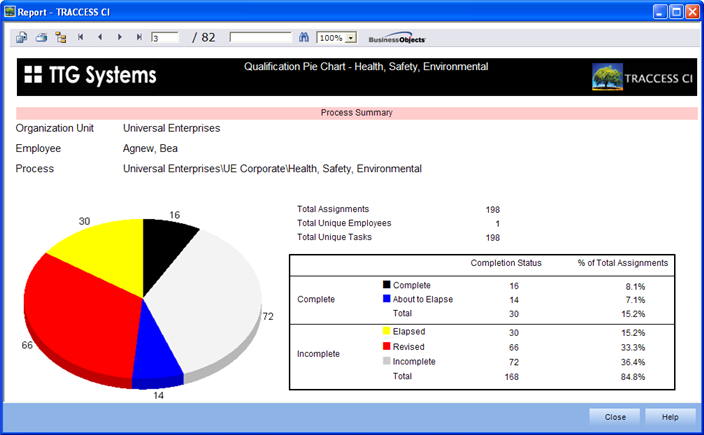Click the pie label 14

[x=158, y=395]
